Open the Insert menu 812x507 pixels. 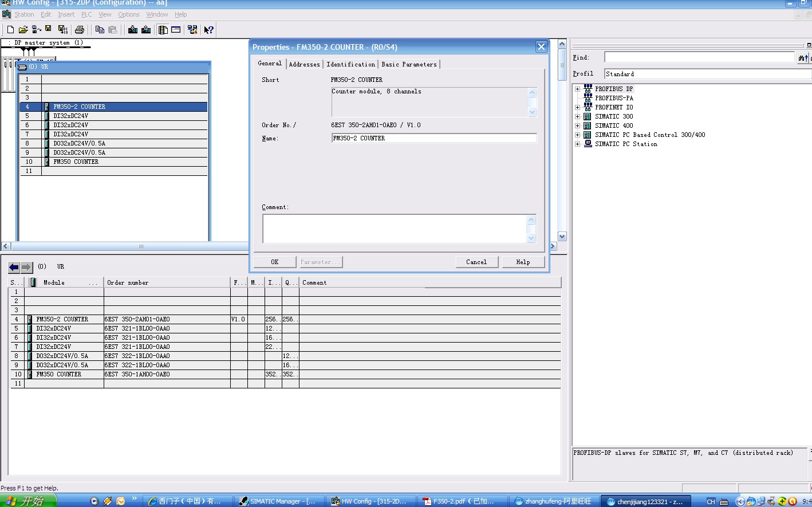(66, 14)
